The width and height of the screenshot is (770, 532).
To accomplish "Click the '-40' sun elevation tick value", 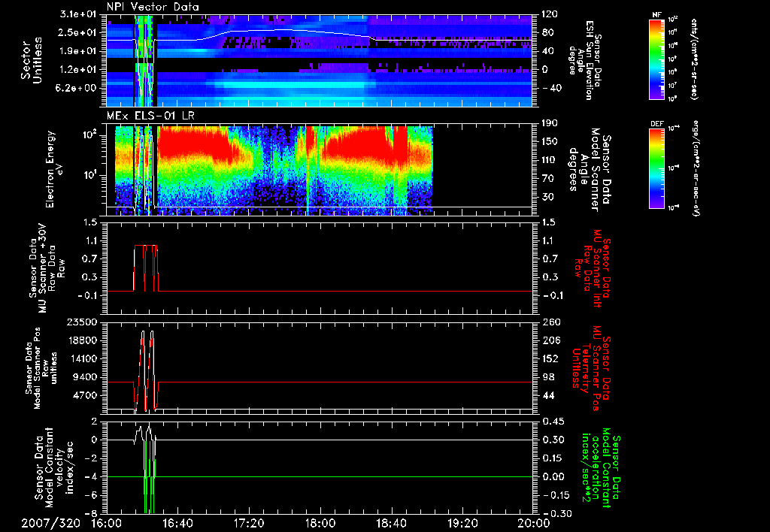I will [x=551, y=89].
